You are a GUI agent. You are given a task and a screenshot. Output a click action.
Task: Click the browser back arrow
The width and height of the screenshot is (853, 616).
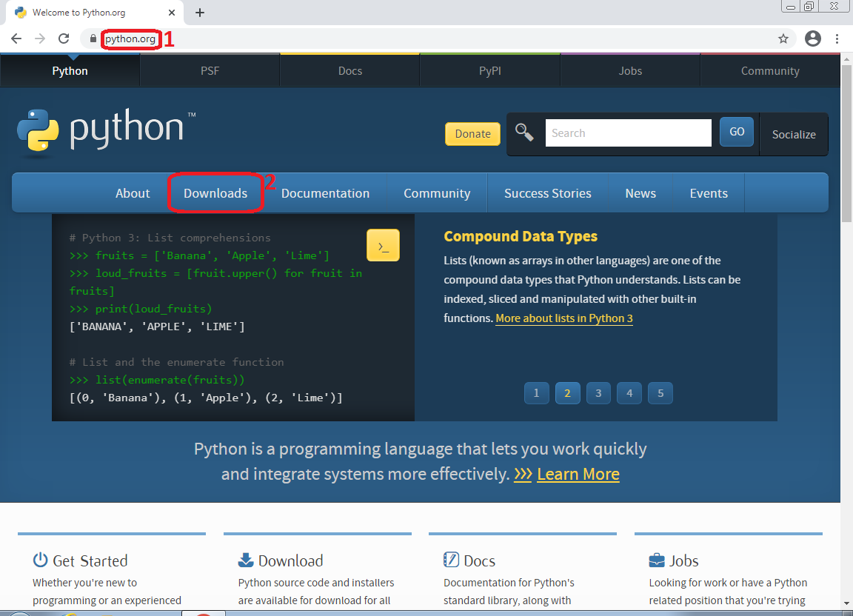(16, 39)
